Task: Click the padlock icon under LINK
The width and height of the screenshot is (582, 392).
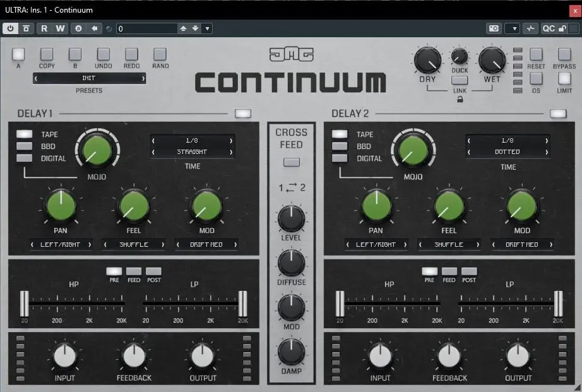Action: (x=460, y=99)
